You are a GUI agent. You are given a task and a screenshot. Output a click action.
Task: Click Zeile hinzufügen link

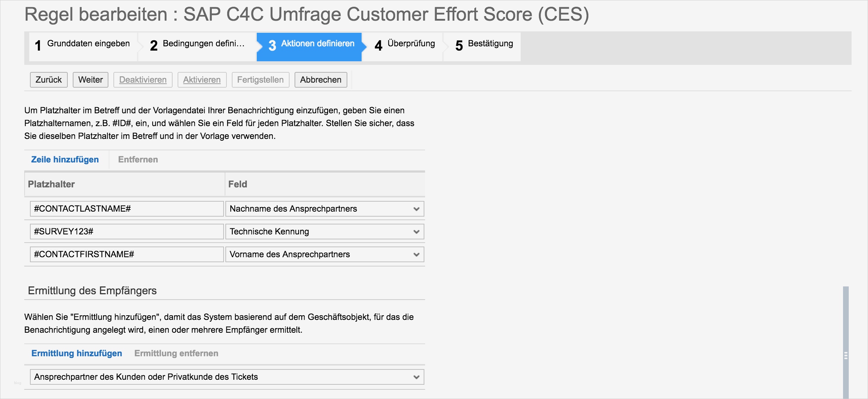[x=65, y=160]
